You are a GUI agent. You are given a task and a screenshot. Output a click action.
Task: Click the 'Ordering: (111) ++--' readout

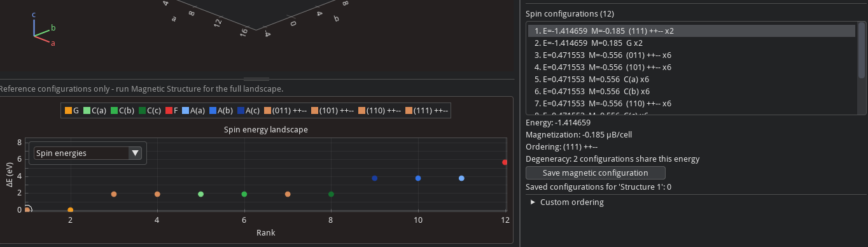click(x=562, y=147)
